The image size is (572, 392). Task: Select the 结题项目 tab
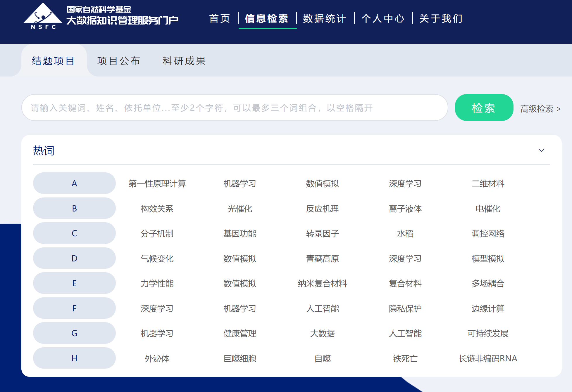click(53, 61)
